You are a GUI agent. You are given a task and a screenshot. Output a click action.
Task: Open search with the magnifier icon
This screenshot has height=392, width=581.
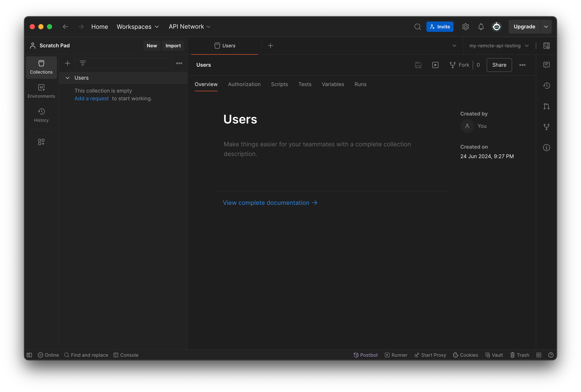418,26
